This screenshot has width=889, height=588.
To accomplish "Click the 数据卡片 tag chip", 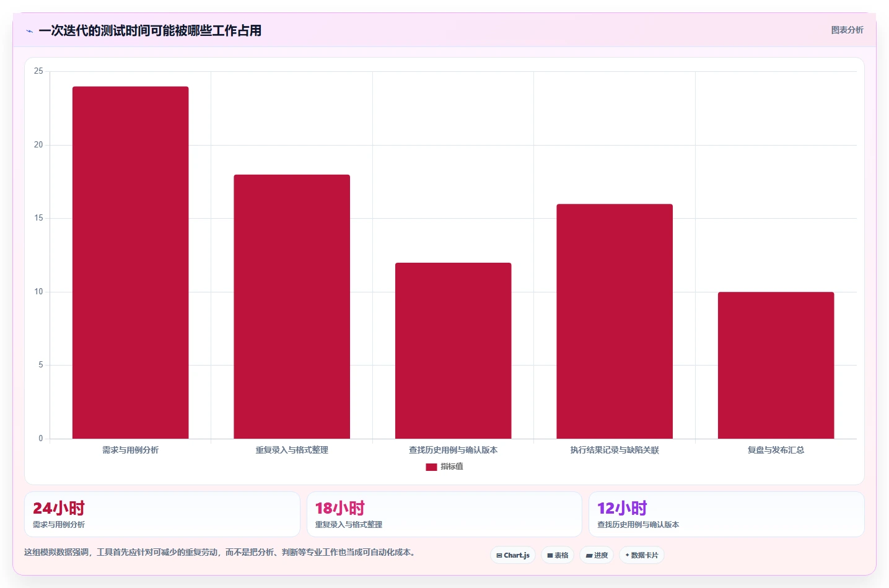I will (x=642, y=555).
